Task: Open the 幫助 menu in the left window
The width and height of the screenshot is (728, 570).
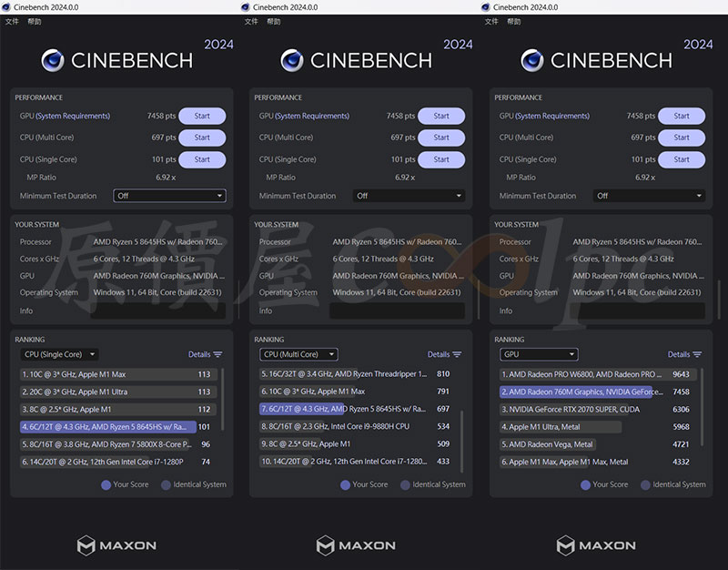Action: coord(35,21)
